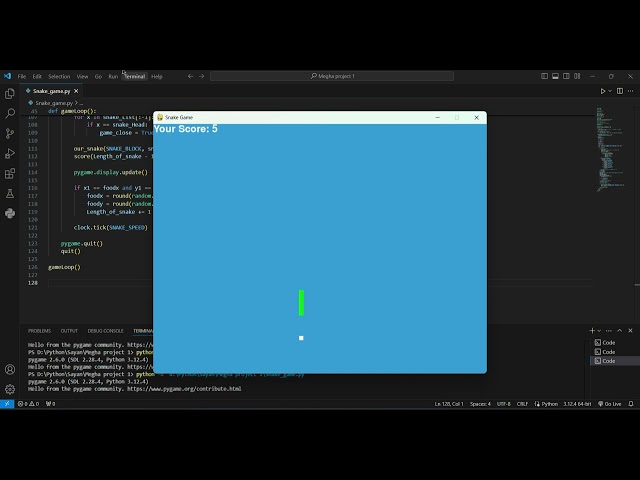
Task: Open editor More Actions ellipsis
Action: 631,91
